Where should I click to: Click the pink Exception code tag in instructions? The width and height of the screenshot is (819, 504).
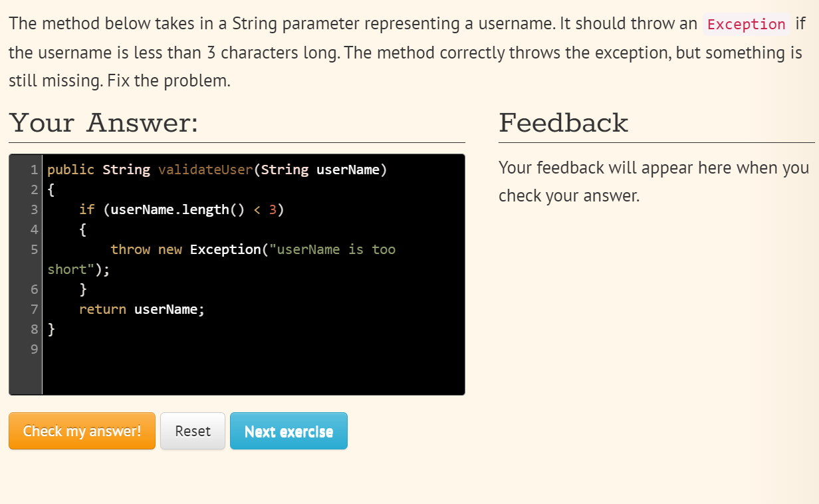pos(747,25)
